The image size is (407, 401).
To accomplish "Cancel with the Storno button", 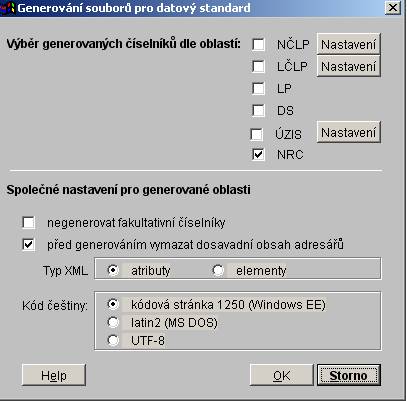I will pos(349,375).
